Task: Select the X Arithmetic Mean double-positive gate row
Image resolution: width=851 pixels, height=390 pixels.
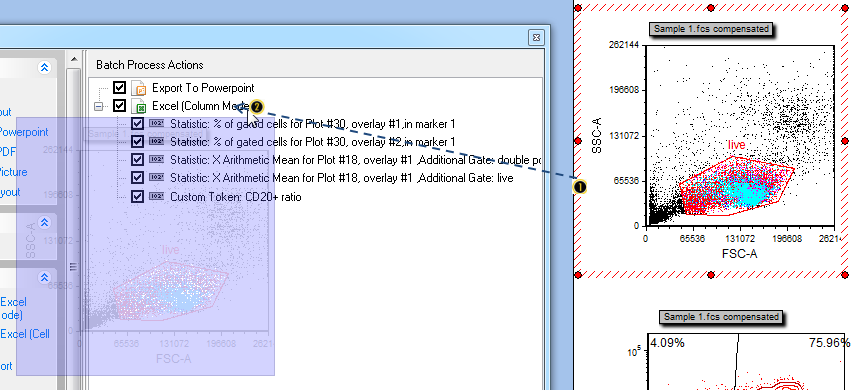Action: 355,161
